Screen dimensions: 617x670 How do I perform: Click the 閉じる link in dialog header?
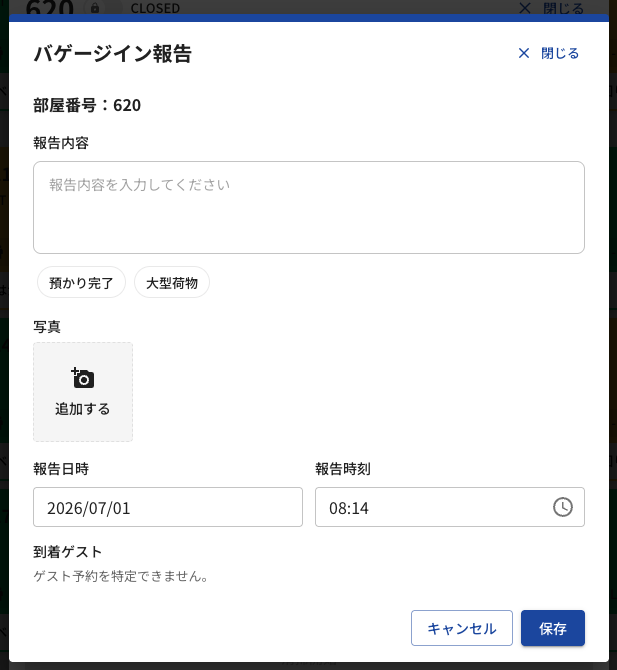560,53
